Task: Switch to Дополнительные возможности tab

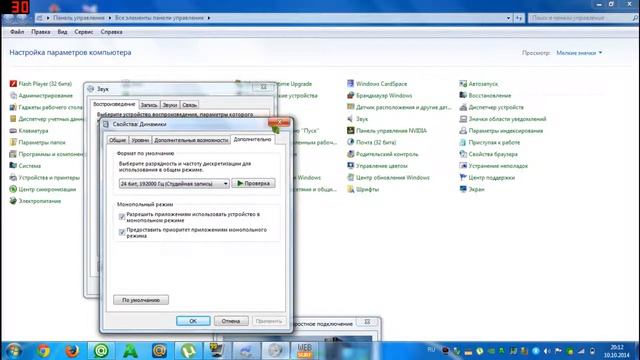Action: tap(191, 140)
